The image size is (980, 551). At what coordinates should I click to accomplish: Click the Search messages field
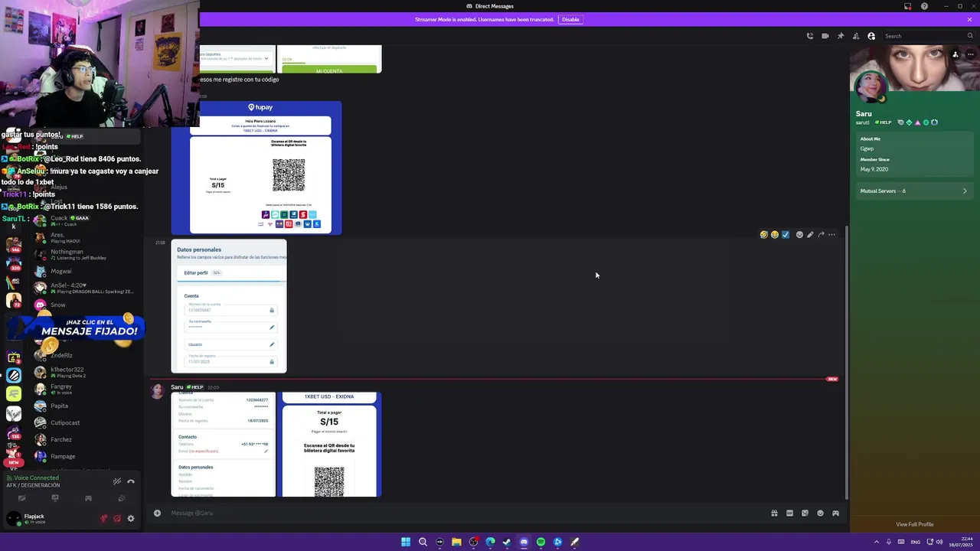927,36
